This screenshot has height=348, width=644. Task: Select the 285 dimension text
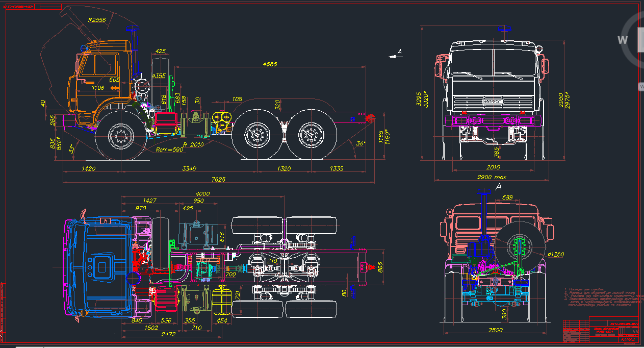(53, 121)
